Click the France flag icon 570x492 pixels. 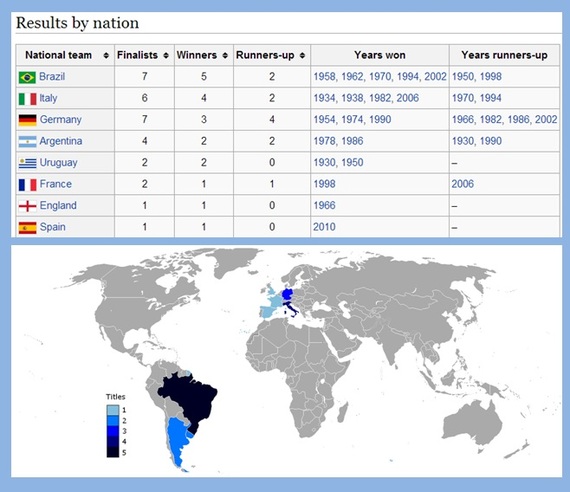click(27, 184)
